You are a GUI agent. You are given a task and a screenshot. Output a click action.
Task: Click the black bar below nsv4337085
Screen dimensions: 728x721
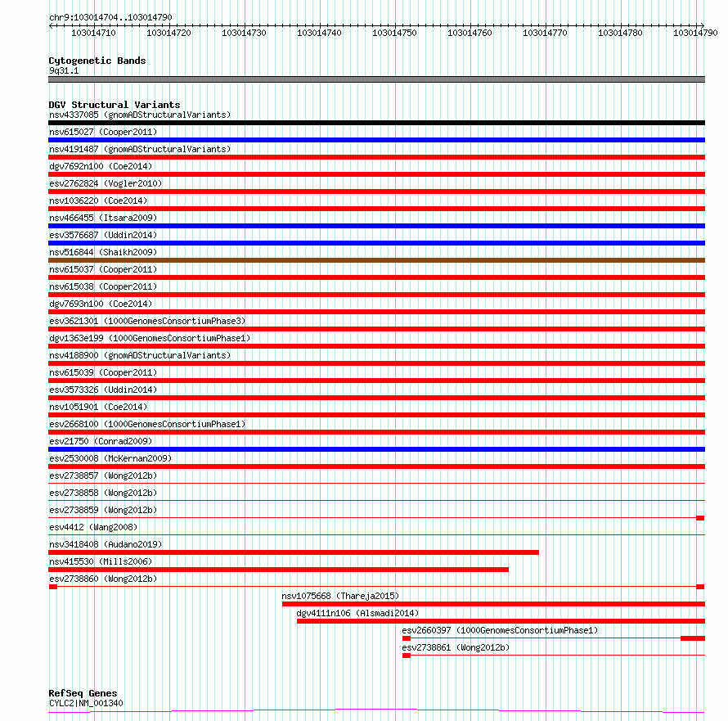[376, 123]
